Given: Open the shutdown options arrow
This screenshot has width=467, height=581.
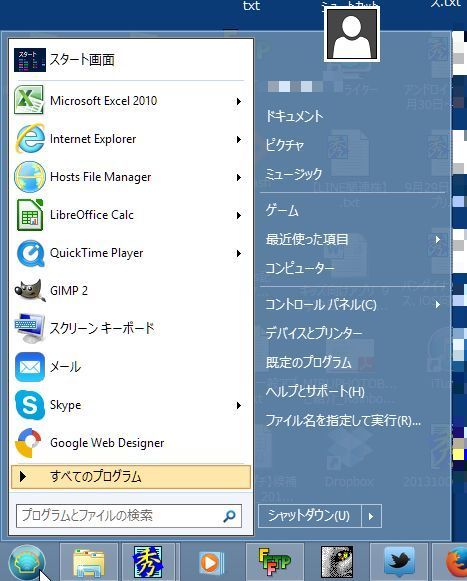Looking at the screenshot, I should click(x=371, y=515).
